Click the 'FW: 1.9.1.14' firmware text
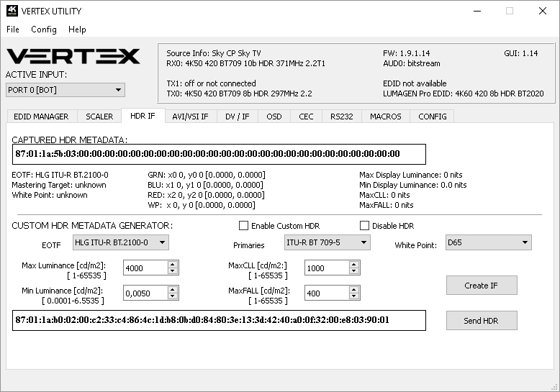This screenshot has height=392, width=560. [x=407, y=53]
